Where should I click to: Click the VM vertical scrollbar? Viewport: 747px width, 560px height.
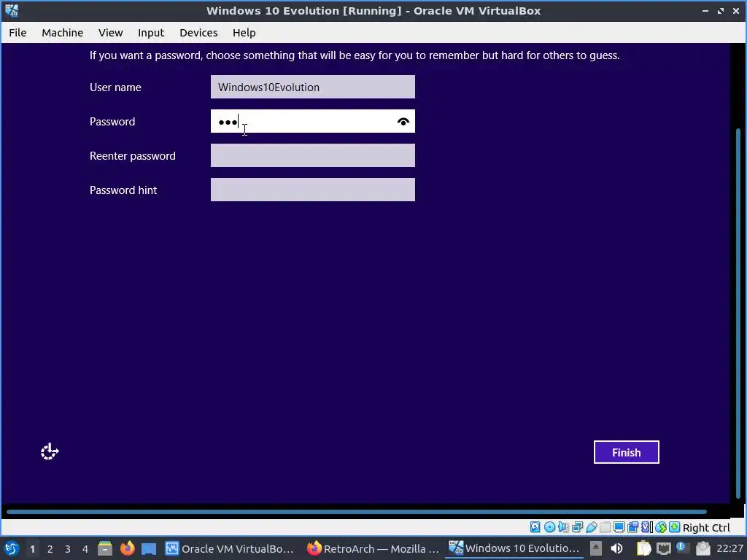click(x=738, y=314)
